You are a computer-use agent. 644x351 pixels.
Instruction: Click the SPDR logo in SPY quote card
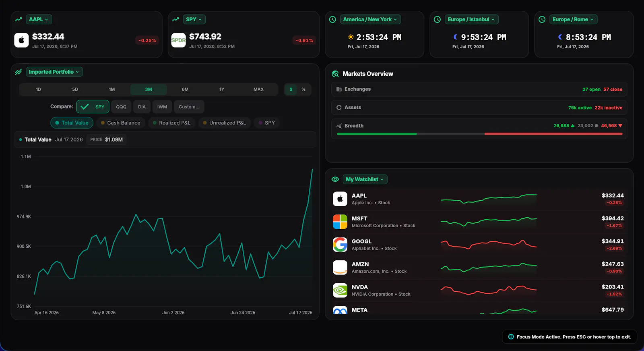(x=178, y=40)
